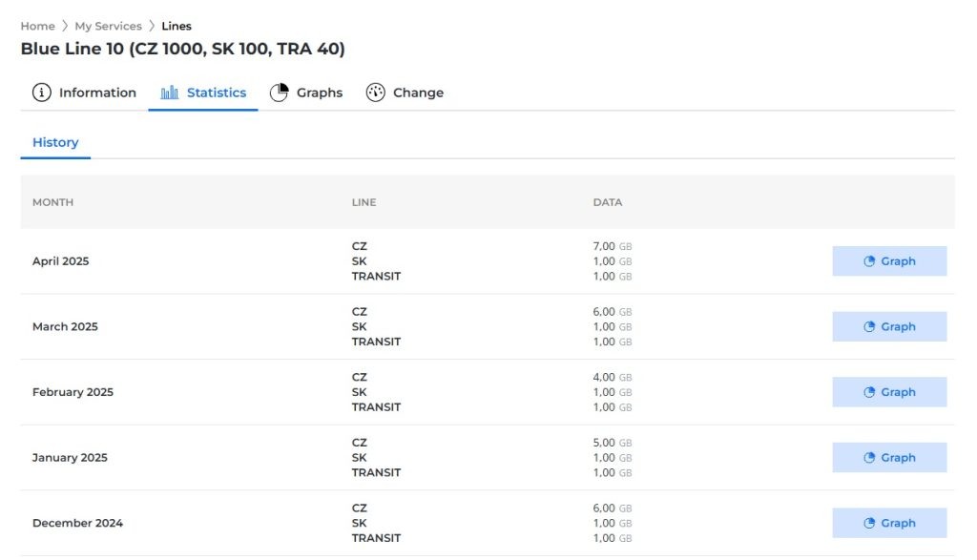Click the Blue Line 10 page title
Image resolution: width=977 pixels, height=560 pixels.
coord(182,49)
